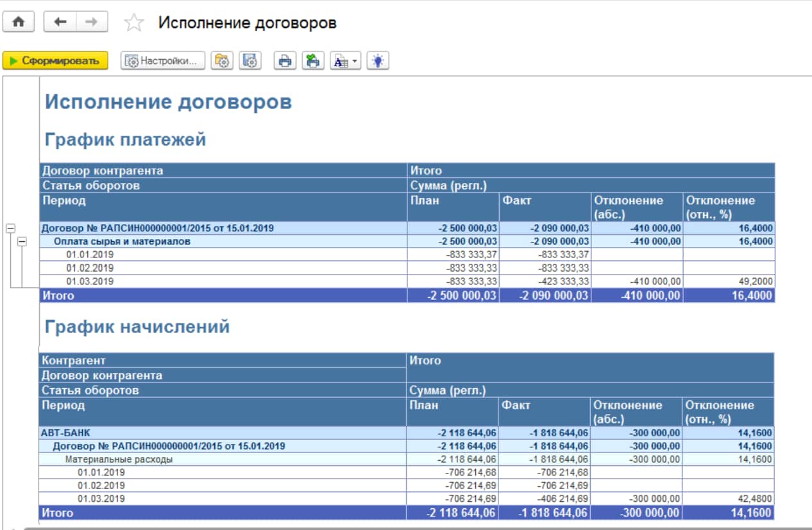The image size is (812, 530).
Task: Open the report format dropdown
Action: [346, 61]
